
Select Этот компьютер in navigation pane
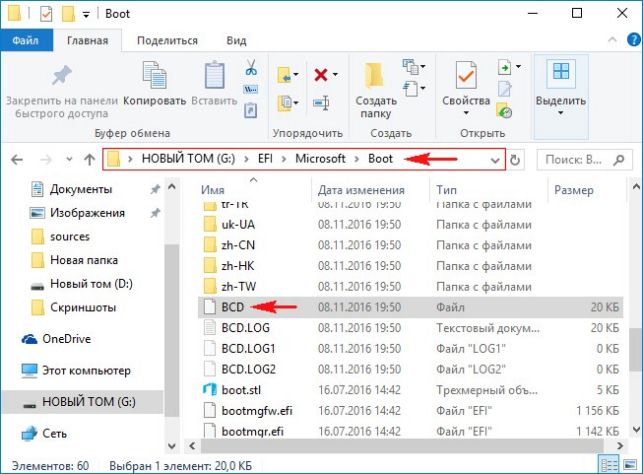[76, 371]
